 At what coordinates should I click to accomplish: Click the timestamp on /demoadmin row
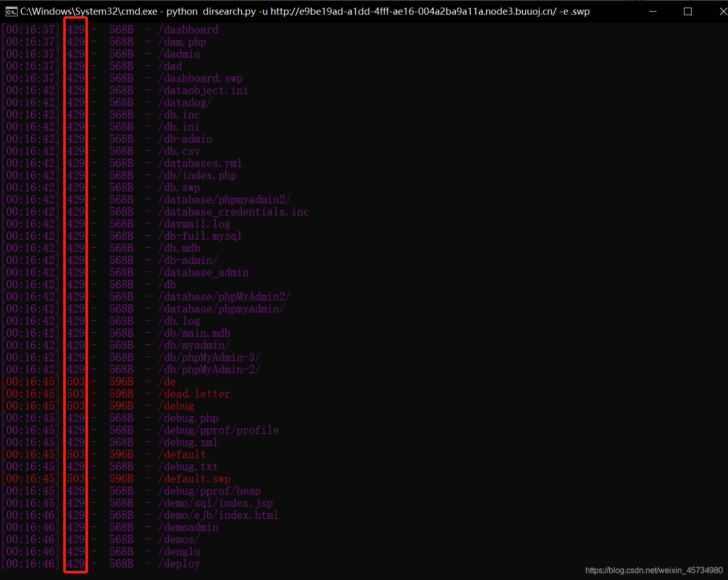[30, 527]
